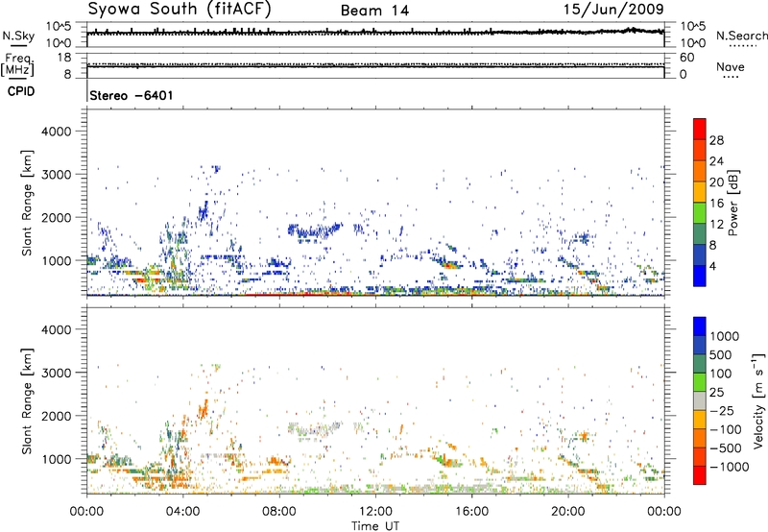Click the plot title "Syowa South (fitACF)"

(180, 10)
